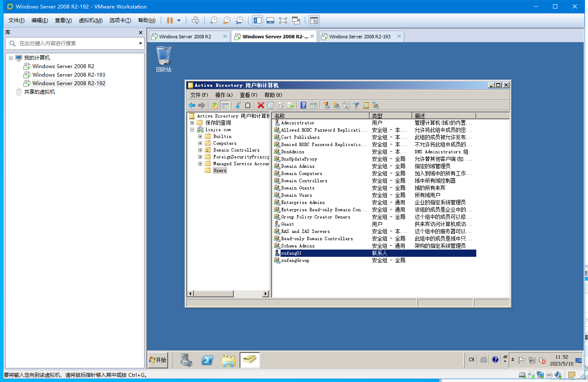Expand the Builtin container

200,136
